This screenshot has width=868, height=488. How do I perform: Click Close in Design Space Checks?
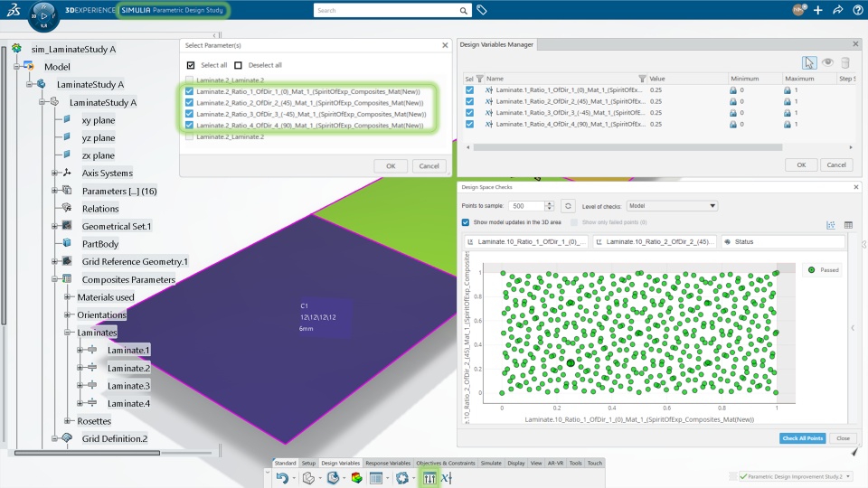tap(843, 438)
